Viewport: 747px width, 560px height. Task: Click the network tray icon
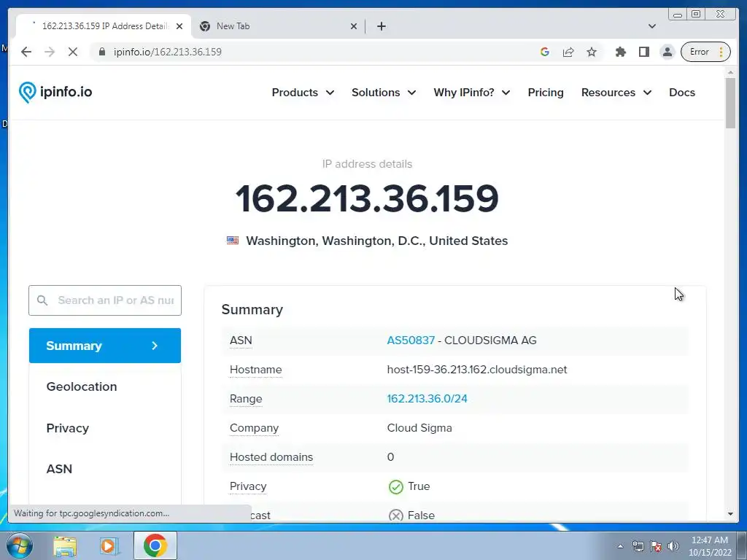tap(638, 546)
